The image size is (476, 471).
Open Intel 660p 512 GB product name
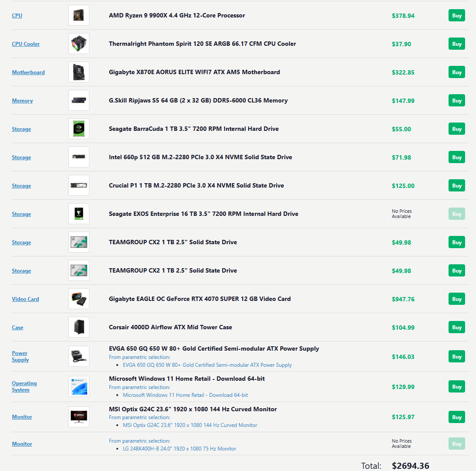coord(201,157)
